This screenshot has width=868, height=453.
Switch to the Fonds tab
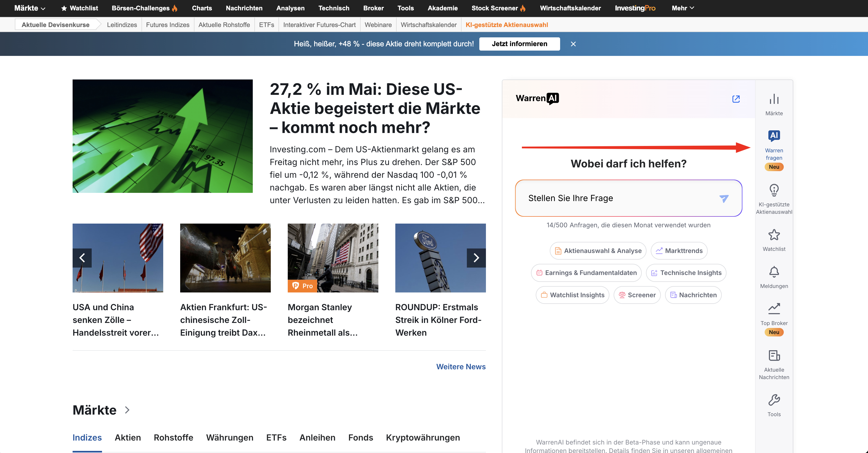pyautogui.click(x=361, y=438)
